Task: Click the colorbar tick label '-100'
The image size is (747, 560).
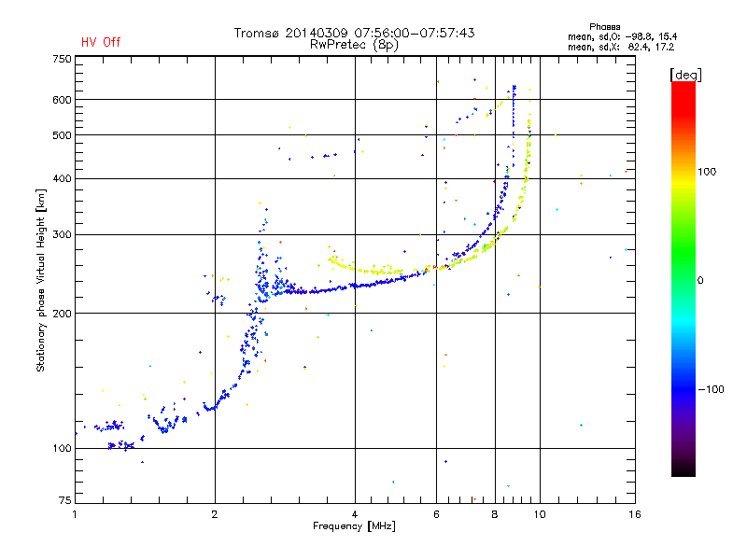Action: [x=712, y=389]
